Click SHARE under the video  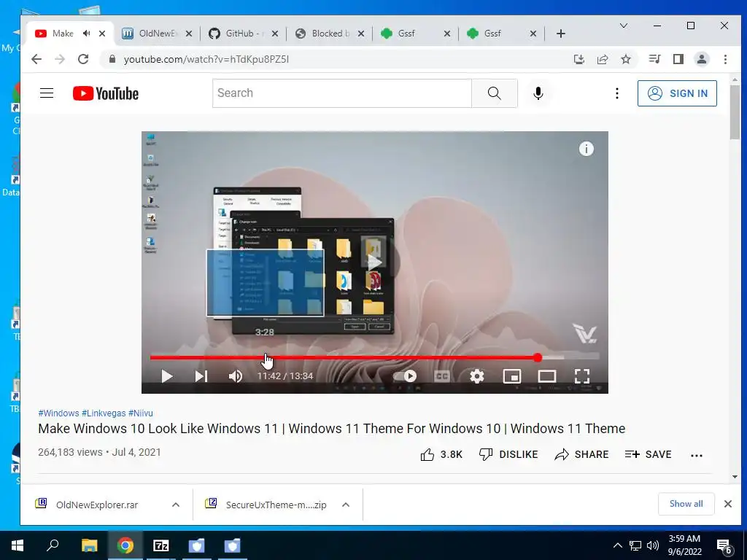(581, 455)
